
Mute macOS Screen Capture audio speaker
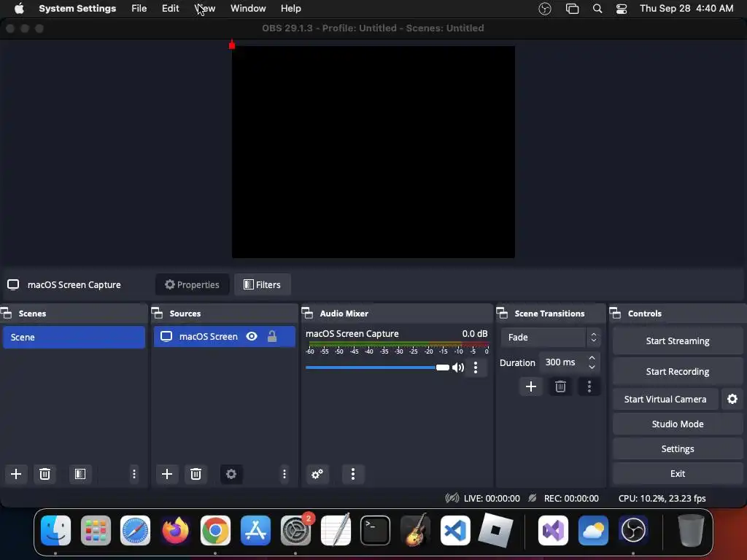pos(458,367)
